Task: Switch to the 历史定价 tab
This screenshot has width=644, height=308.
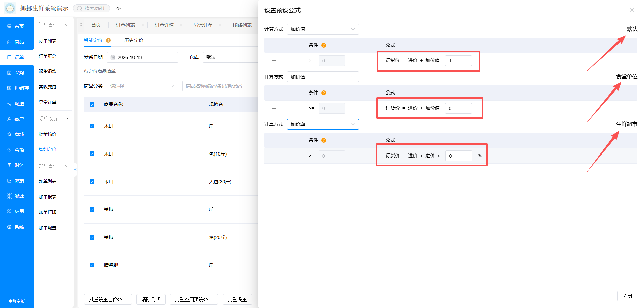Action: coord(134,40)
